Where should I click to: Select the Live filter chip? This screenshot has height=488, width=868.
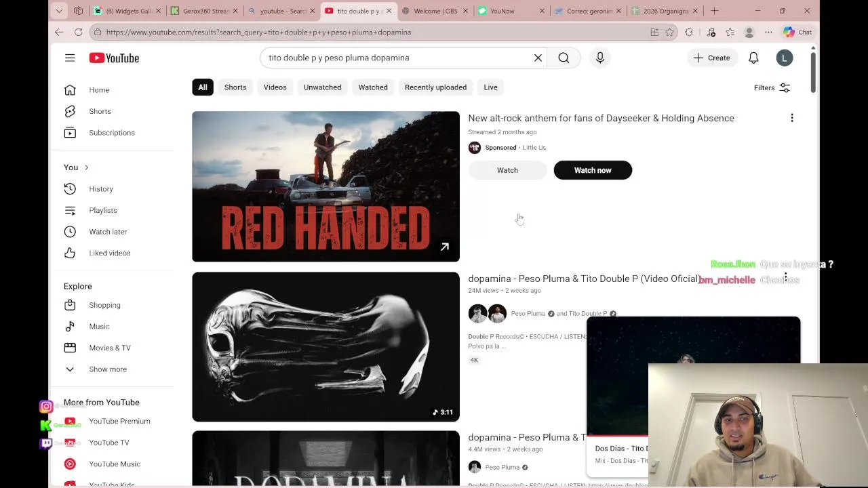coord(490,87)
